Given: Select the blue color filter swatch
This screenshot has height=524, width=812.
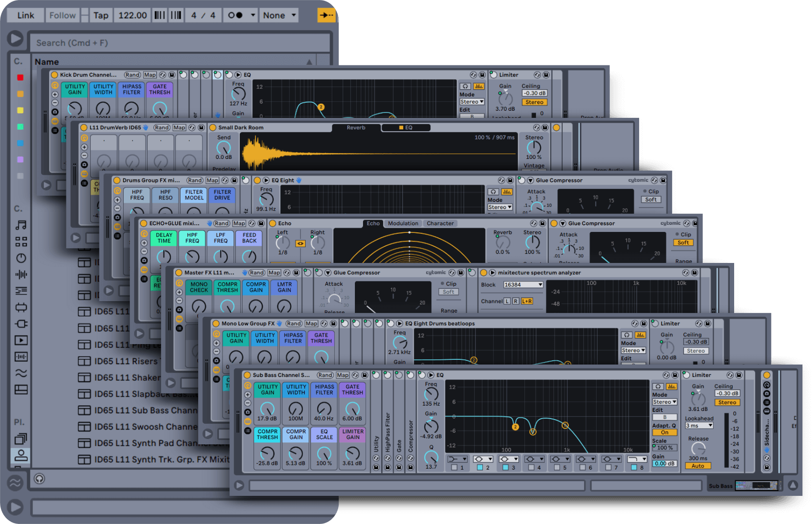Looking at the screenshot, I should click(20, 143).
